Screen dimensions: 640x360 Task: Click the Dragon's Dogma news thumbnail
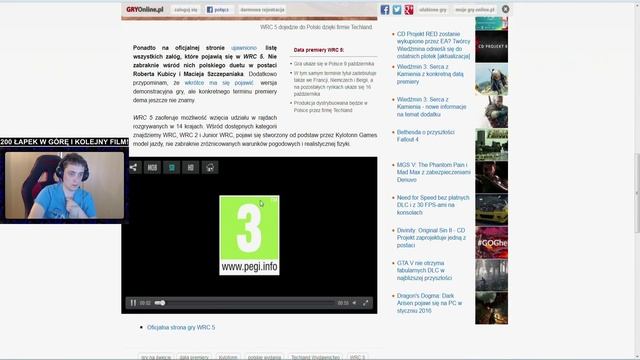coord(491,308)
